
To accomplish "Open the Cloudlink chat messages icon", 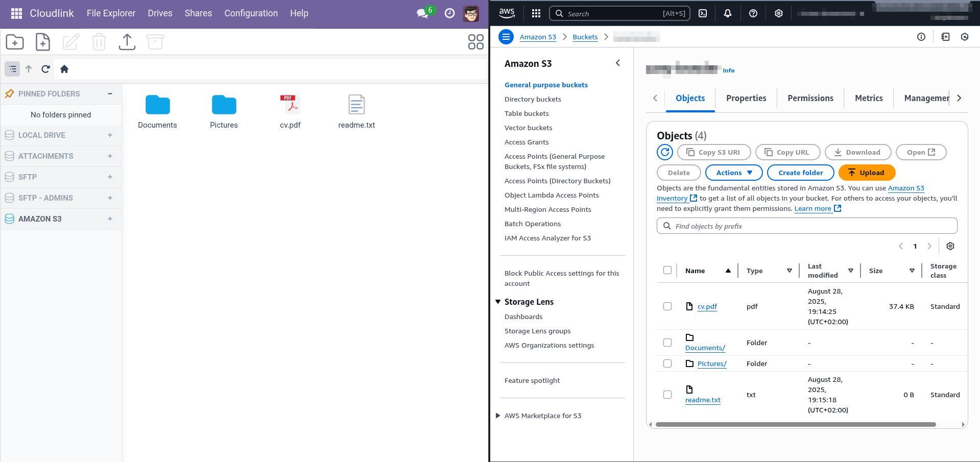I will pos(422,13).
